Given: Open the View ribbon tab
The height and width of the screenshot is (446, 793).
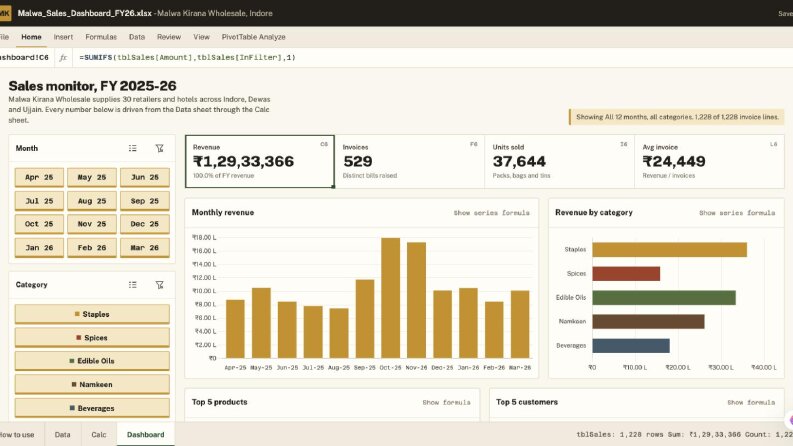Looking at the screenshot, I should pyautogui.click(x=201, y=37).
